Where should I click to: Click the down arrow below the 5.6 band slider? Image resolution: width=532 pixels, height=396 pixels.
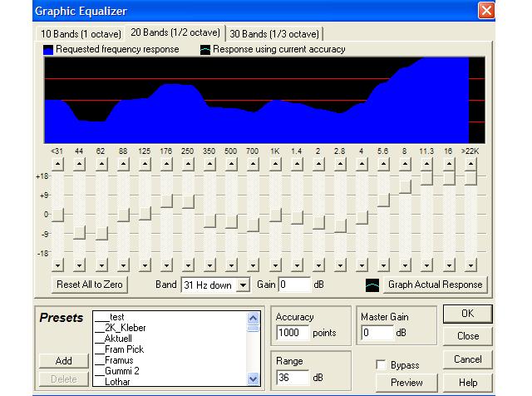click(383, 265)
